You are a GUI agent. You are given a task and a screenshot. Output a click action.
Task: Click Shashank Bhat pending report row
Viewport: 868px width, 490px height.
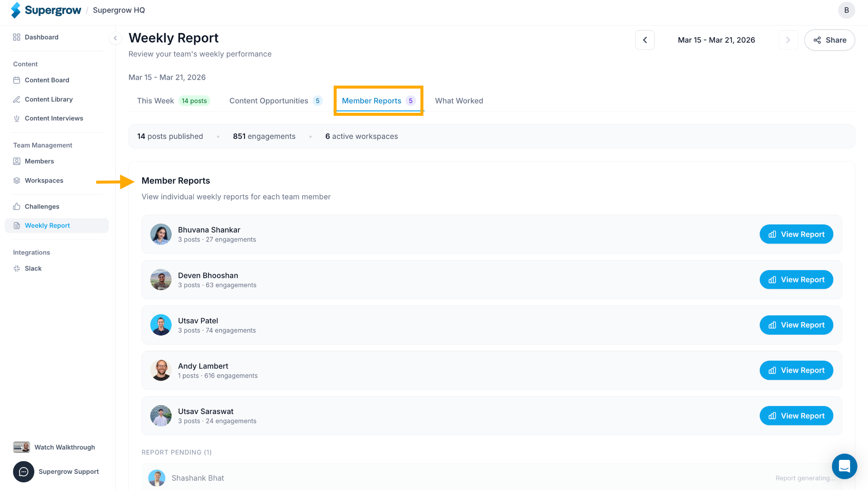point(492,478)
